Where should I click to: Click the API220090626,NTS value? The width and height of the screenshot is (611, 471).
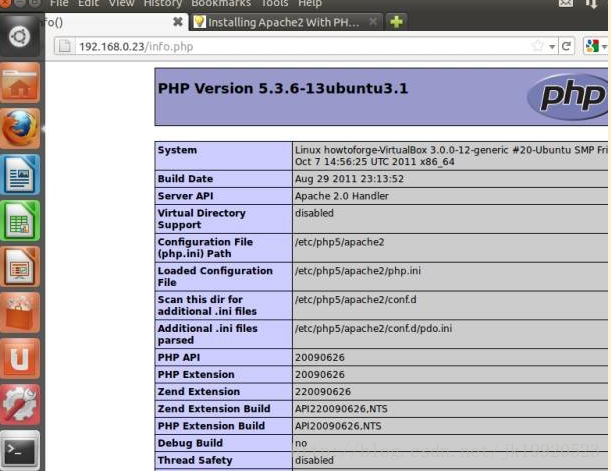(x=341, y=409)
